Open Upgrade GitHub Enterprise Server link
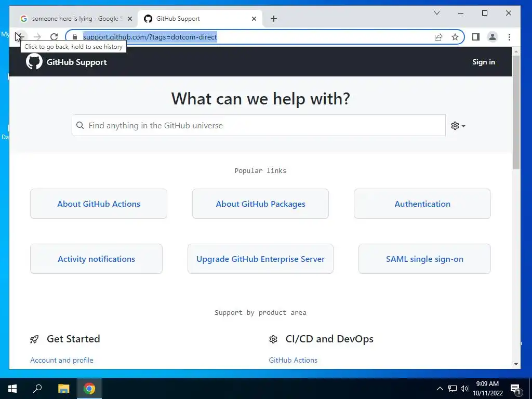Image resolution: width=532 pixels, height=399 pixels. tap(261, 259)
